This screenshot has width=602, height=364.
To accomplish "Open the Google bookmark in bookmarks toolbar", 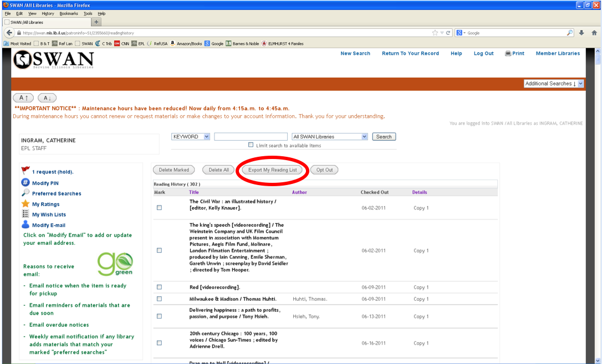I will 214,44.
